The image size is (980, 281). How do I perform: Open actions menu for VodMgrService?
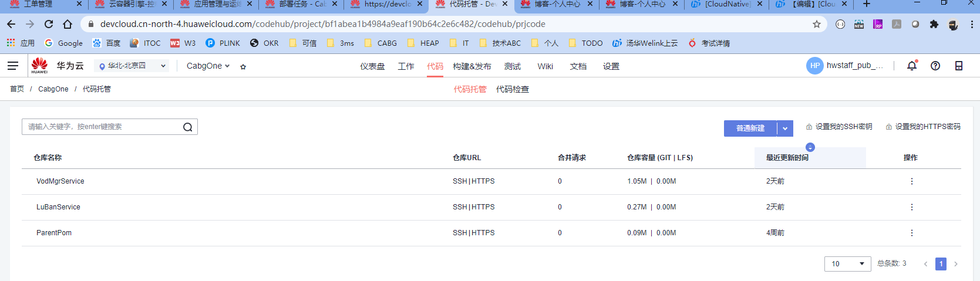coord(912,181)
